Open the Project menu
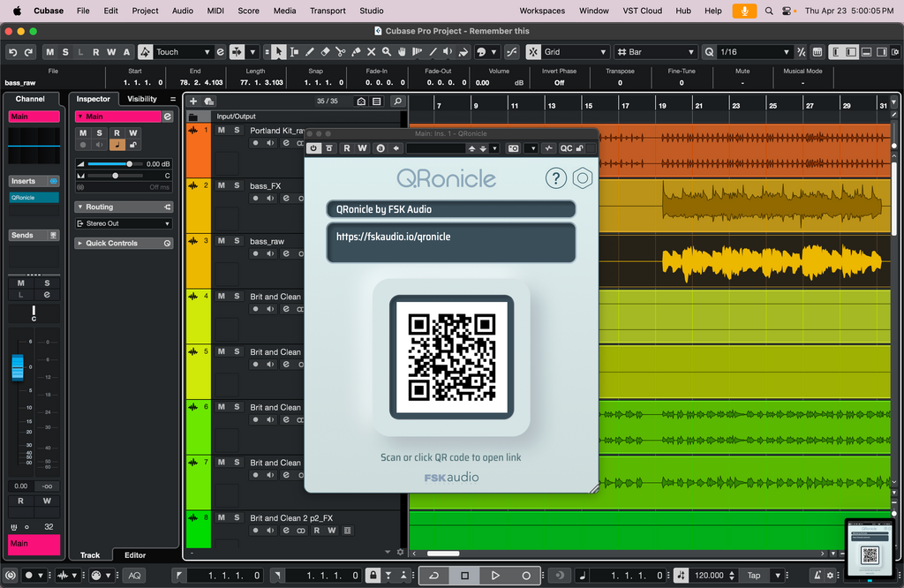The image size is (904, 588). coord(145,11)
